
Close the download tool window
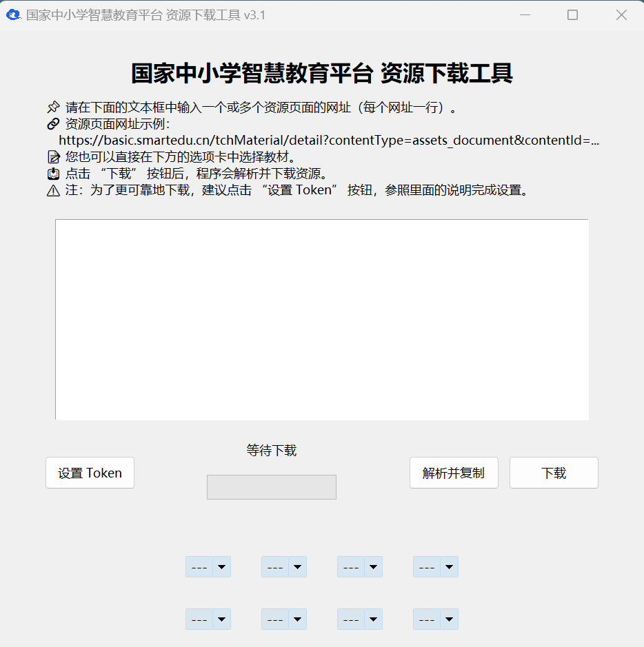point(621,15)
